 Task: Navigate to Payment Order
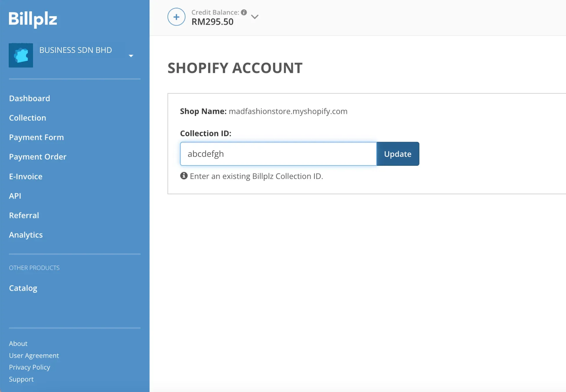point(38,157)
